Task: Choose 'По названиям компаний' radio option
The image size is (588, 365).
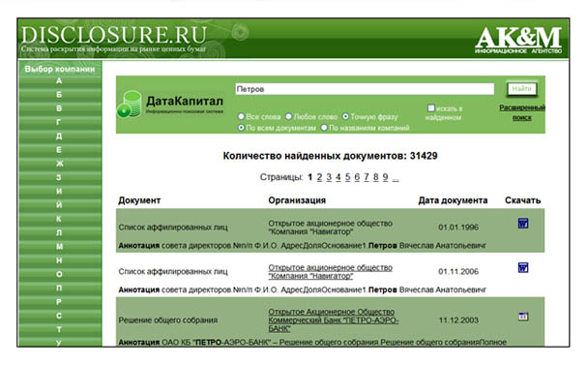Action: (324, 128)
